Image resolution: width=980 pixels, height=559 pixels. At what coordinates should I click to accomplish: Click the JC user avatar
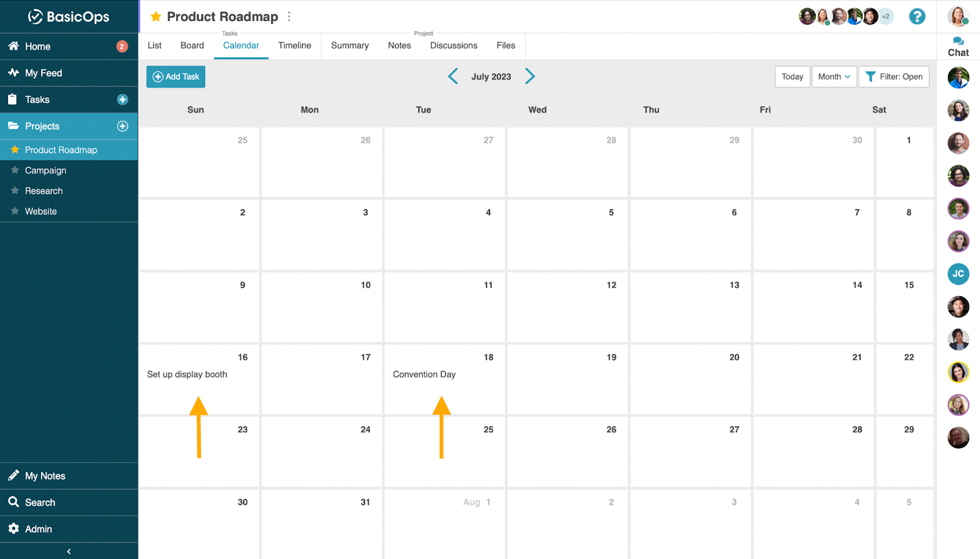(x=958, y=274)
